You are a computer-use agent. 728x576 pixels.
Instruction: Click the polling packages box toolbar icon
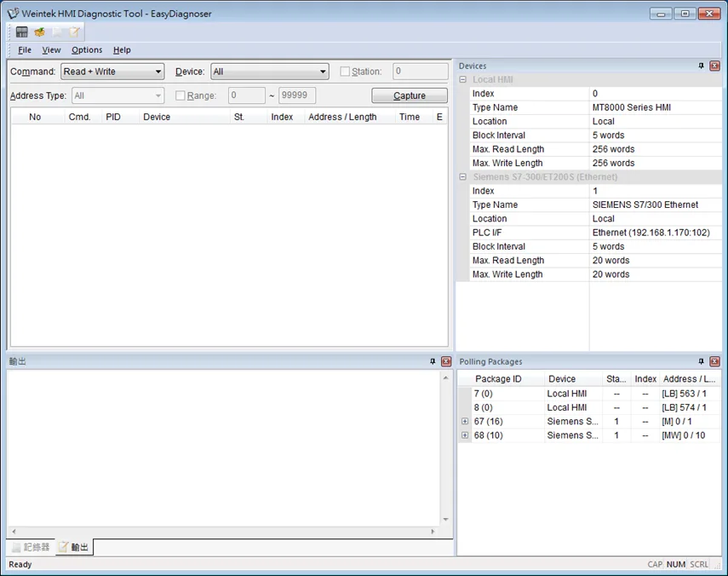tap(40, 32)
